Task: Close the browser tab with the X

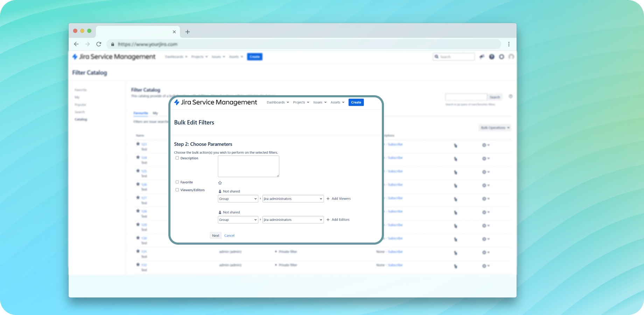Action: pyautogui.click(x=174, y=32)
